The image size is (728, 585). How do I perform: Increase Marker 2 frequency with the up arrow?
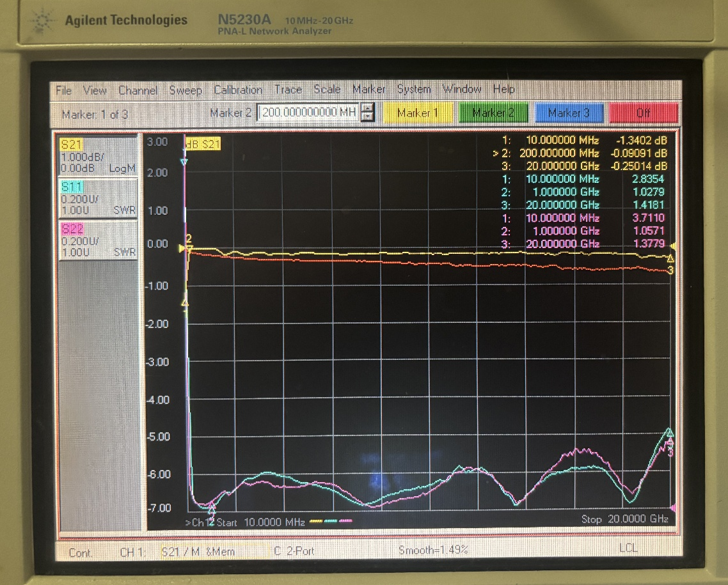click(x=367, y=109)
